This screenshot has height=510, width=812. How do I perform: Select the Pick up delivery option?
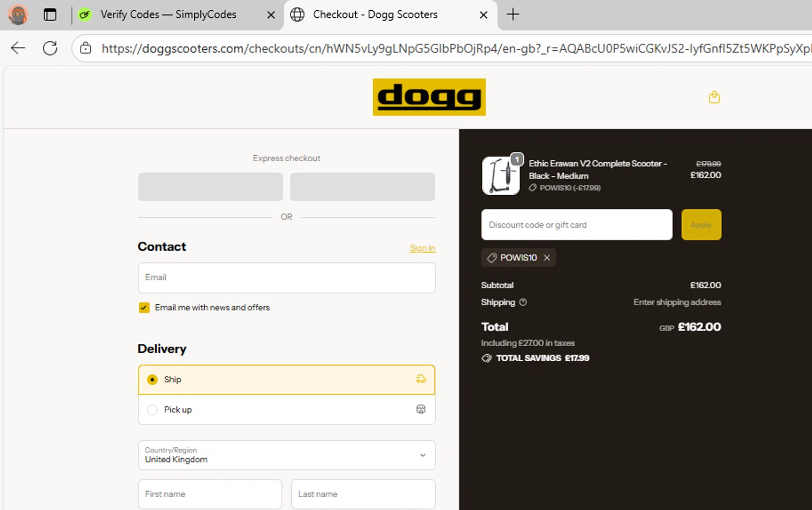pyautogui.click(x=286, y=409)
